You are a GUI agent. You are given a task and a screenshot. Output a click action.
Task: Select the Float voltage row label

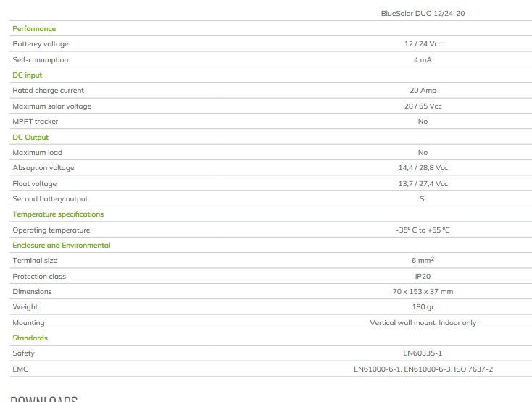pos(34,184)
